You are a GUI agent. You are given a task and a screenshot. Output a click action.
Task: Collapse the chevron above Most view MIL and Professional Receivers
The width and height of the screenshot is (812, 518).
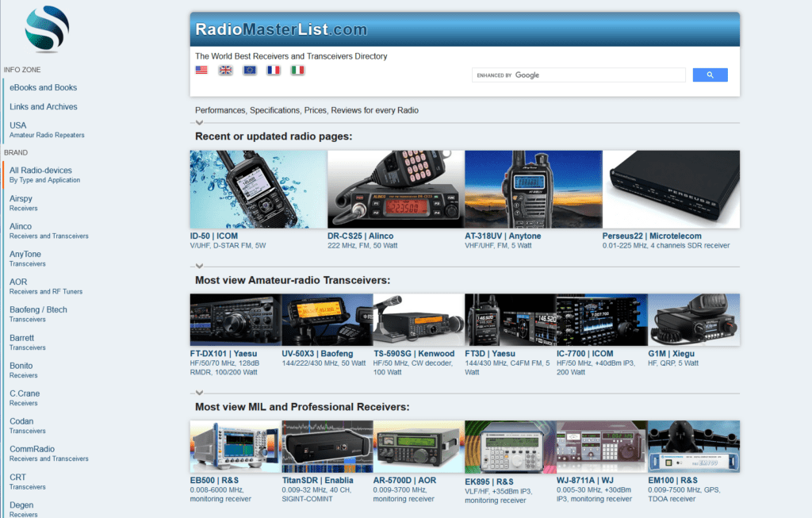(x=199, y=393)
